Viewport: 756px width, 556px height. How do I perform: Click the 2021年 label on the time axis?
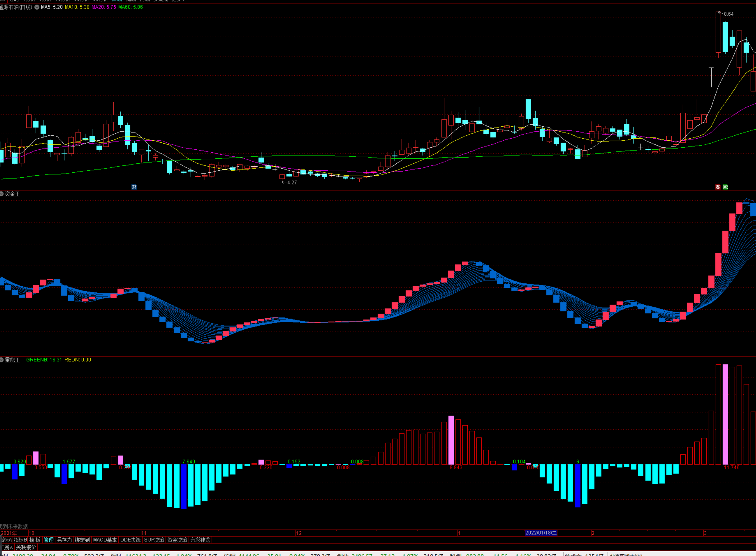tap(9, 533)
